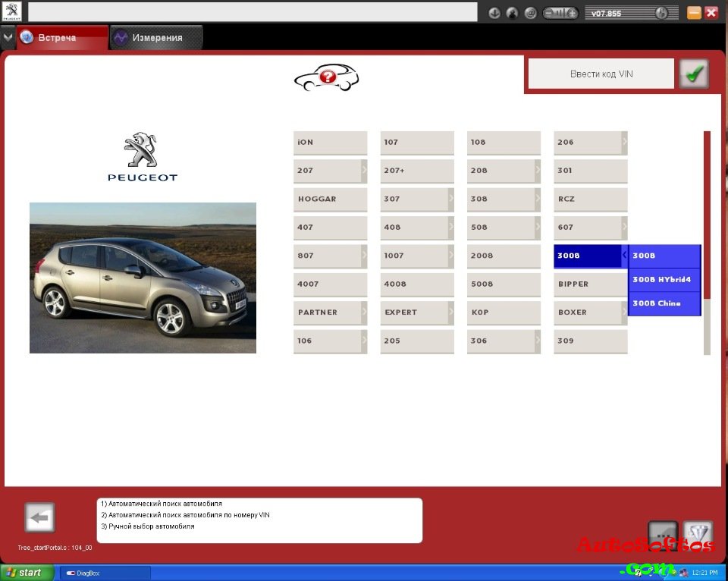
Task: Choose the iON model button
Action: click(330, 143)
